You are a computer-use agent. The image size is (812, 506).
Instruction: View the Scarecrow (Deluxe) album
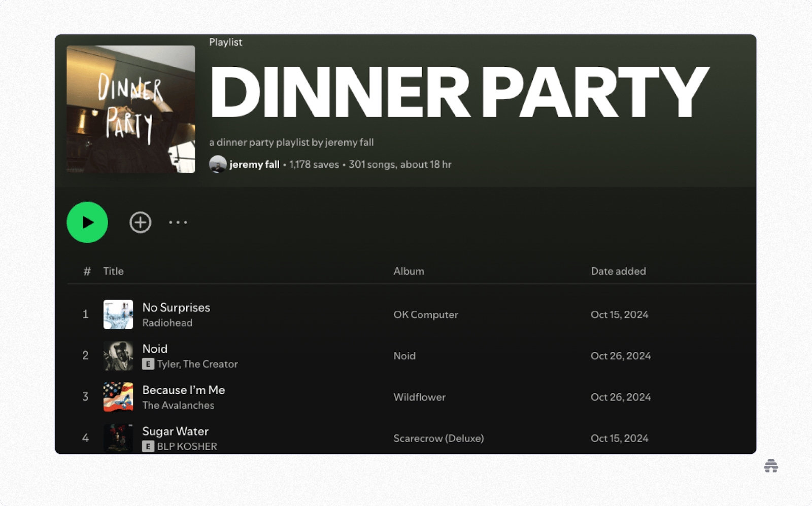(438, 439)
